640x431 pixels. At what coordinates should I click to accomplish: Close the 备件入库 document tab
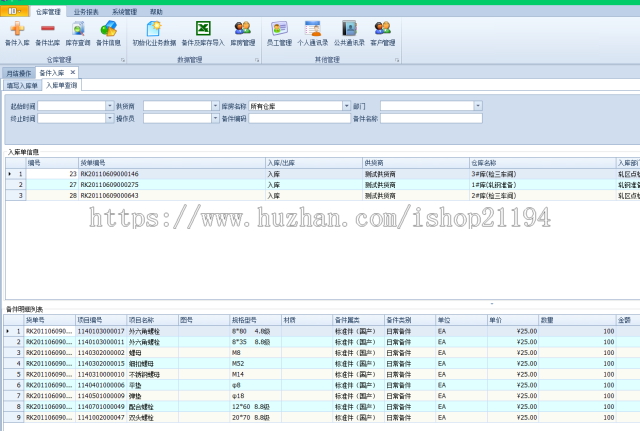pos(72,73)
